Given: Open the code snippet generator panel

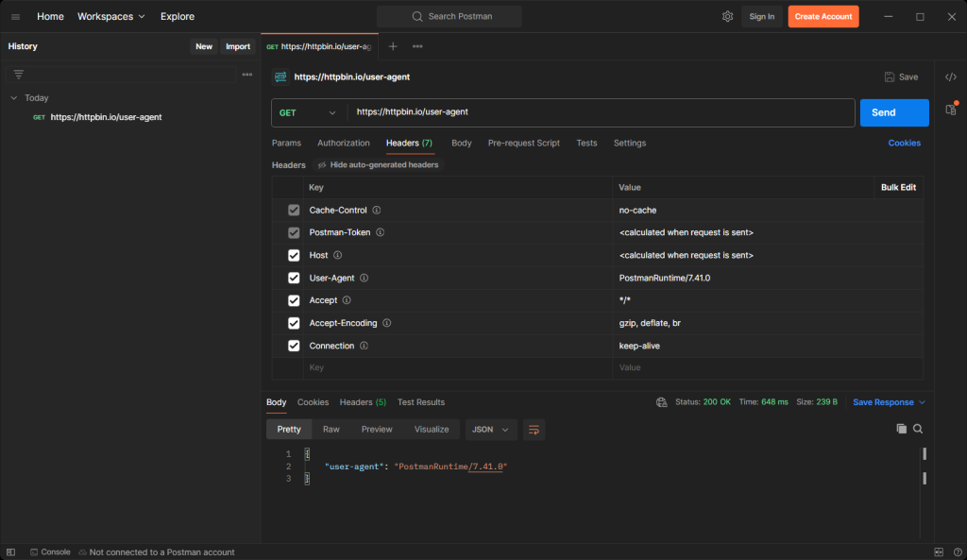Looking at the screenshot, I should (x=951, y=76).
